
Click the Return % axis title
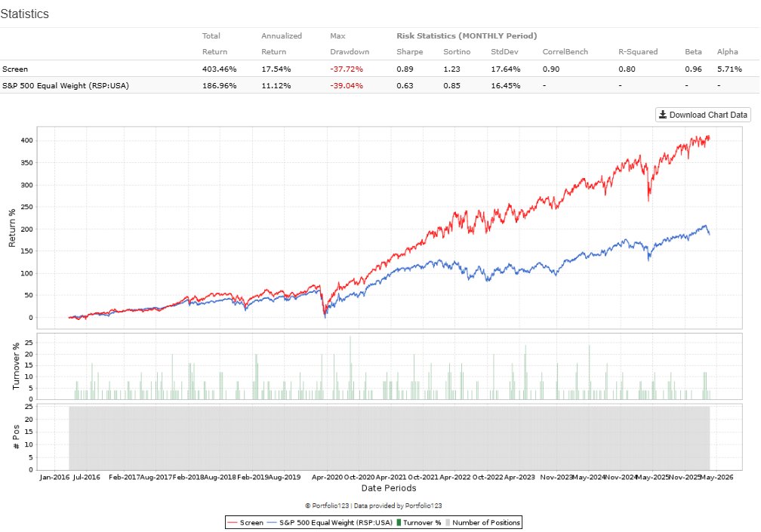[x=12, y=228]
